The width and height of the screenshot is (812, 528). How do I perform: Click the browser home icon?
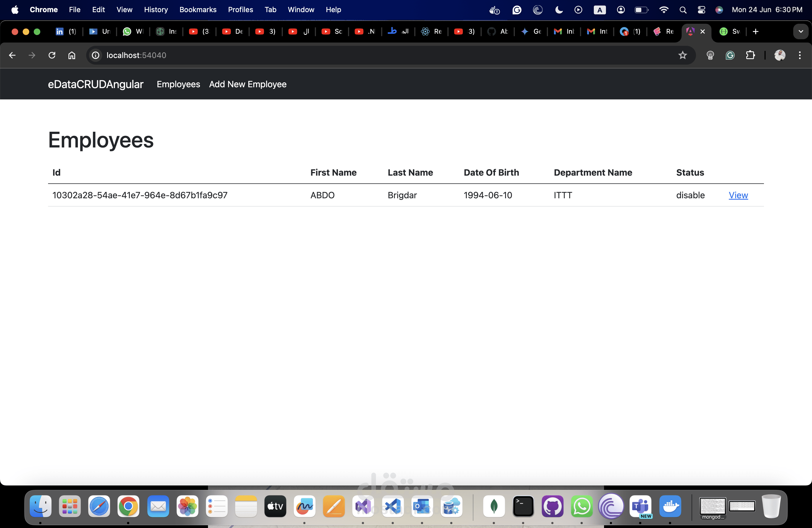click(x=72, y=55)
